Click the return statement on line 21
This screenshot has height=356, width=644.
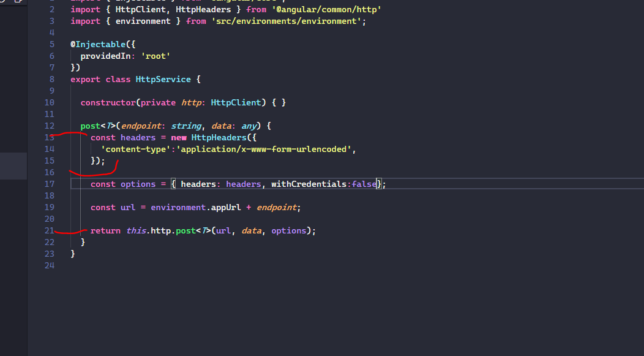(x=104, y=230)
